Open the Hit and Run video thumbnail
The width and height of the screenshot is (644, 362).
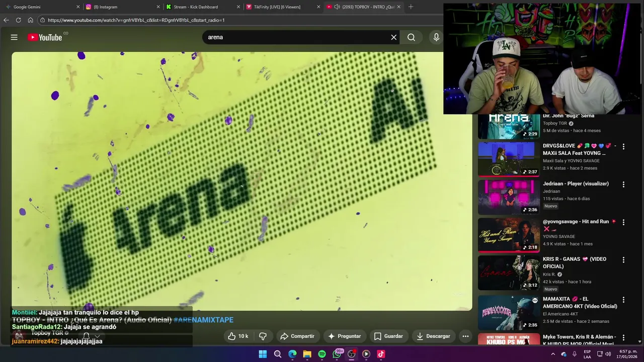pyautogui.click(x=509, y=235)
